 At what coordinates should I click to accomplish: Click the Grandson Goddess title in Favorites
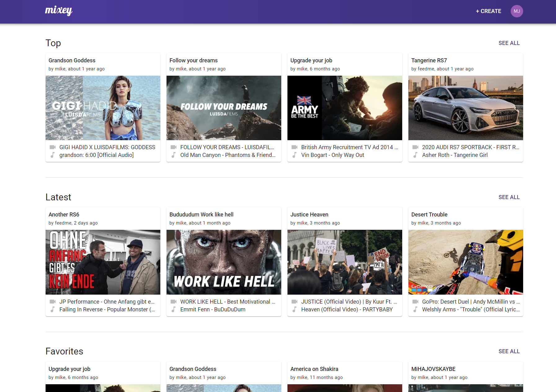(x=193, y=369)
